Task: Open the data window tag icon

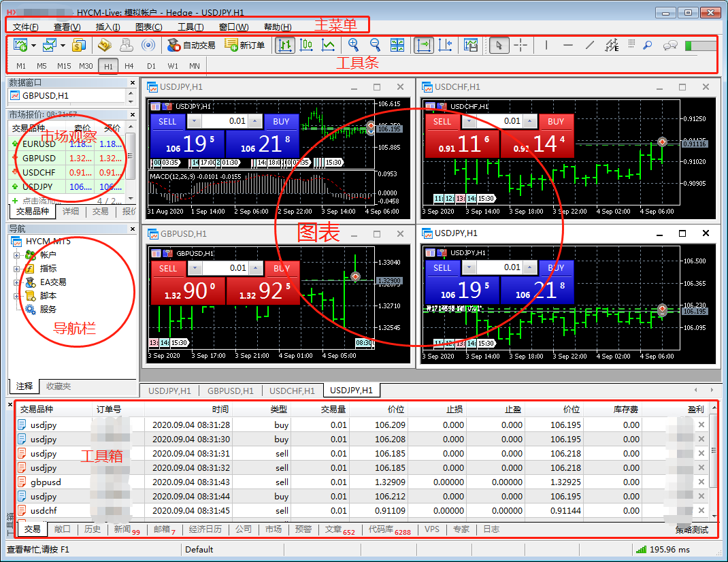Action: click(105, 45)
